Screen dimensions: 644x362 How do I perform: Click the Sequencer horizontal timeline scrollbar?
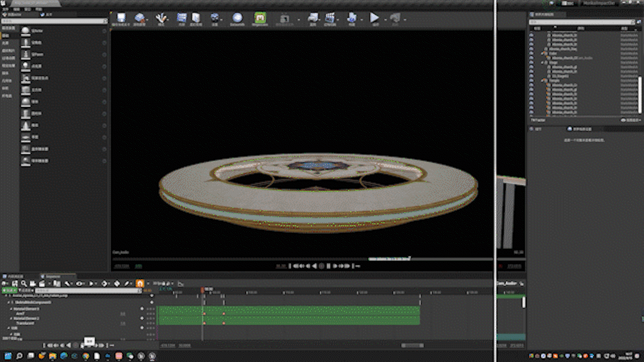(x=413, y=345)
